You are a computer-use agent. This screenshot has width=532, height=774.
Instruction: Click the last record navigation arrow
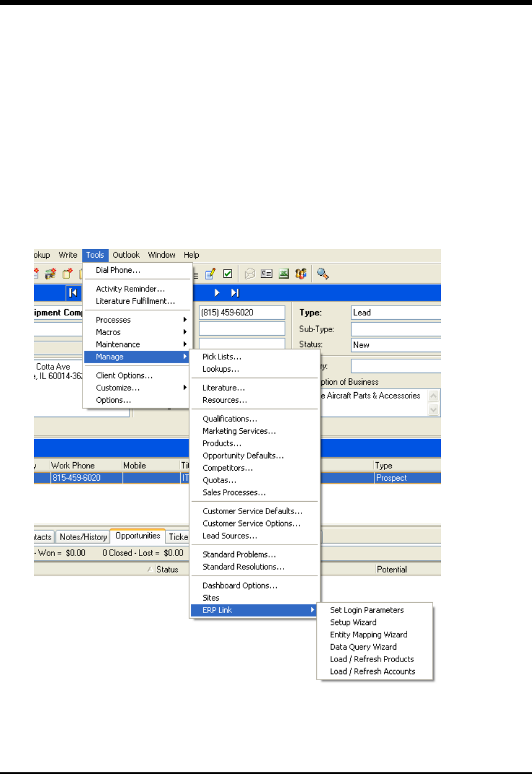[235, 293]
